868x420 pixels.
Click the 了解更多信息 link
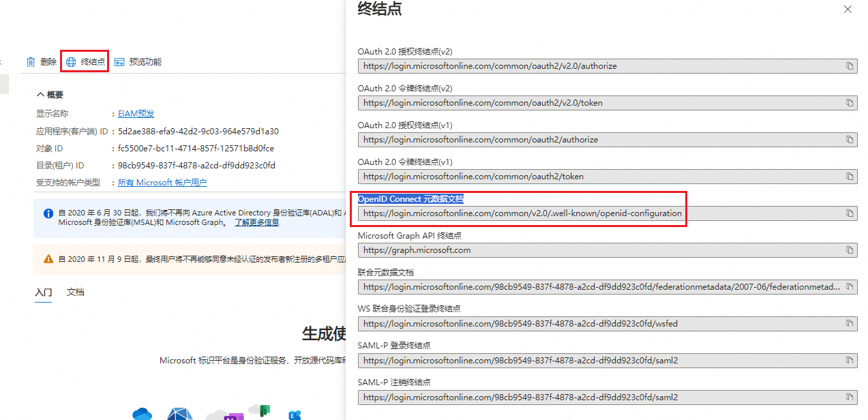[257, 222]
